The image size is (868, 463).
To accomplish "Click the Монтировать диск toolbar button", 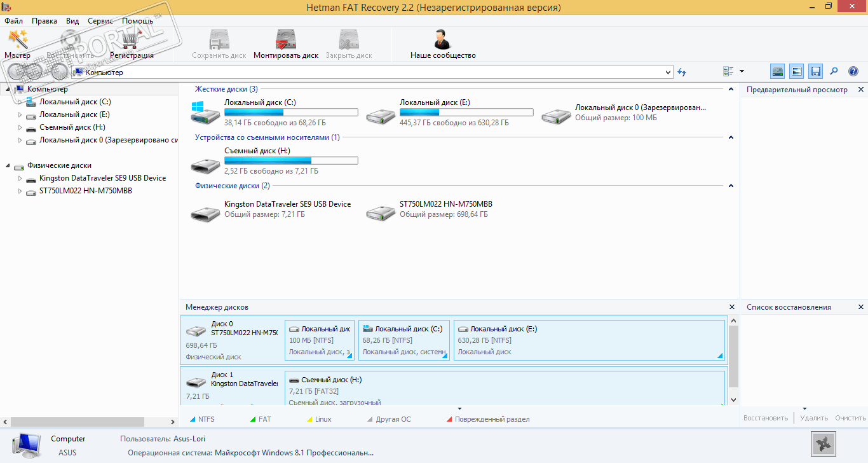I will [x=286, y=45].
